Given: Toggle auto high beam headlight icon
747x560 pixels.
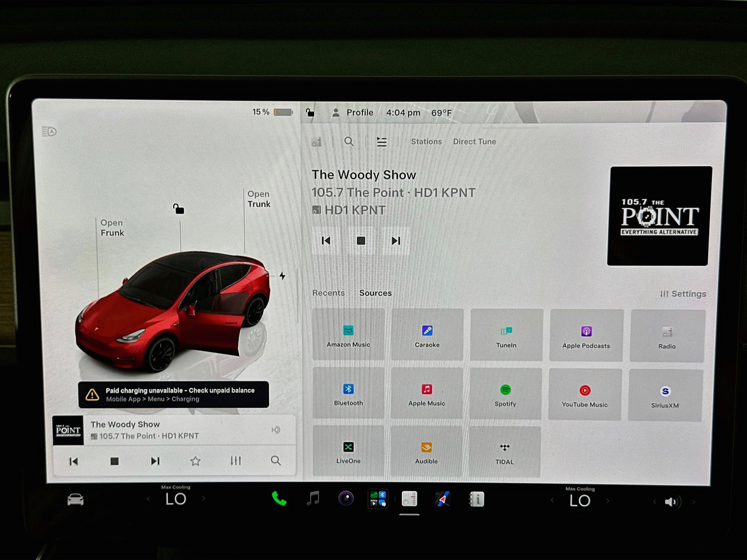Looking at the screenshot, I should (49, 131).
